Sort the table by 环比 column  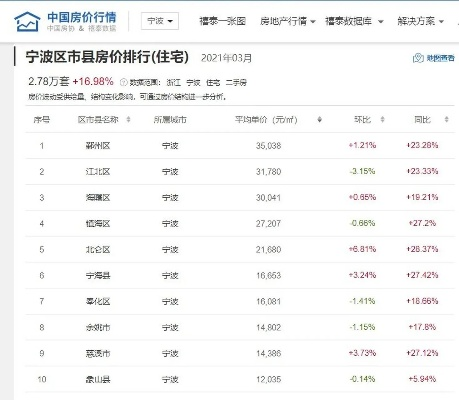pos(382,119)
